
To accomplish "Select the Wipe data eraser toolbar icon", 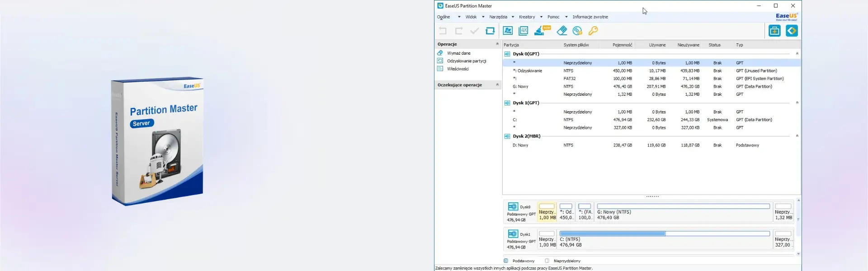I will (x=562, y=31).
